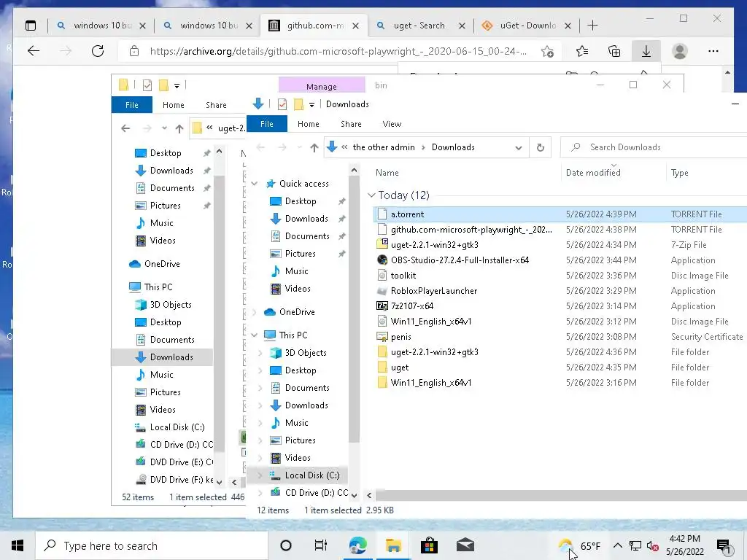Click muted volume icon in tray

coord(652,545)
